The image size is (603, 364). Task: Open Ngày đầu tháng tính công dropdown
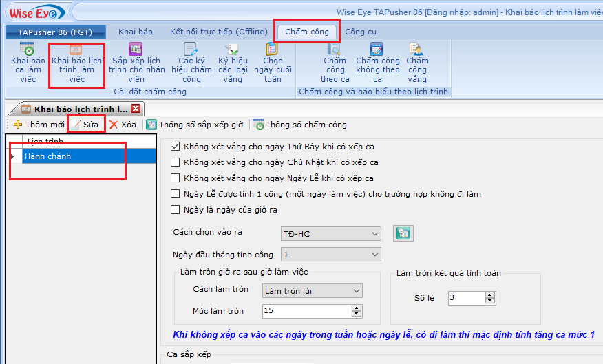pyautogui.click(x=373, y=255)
